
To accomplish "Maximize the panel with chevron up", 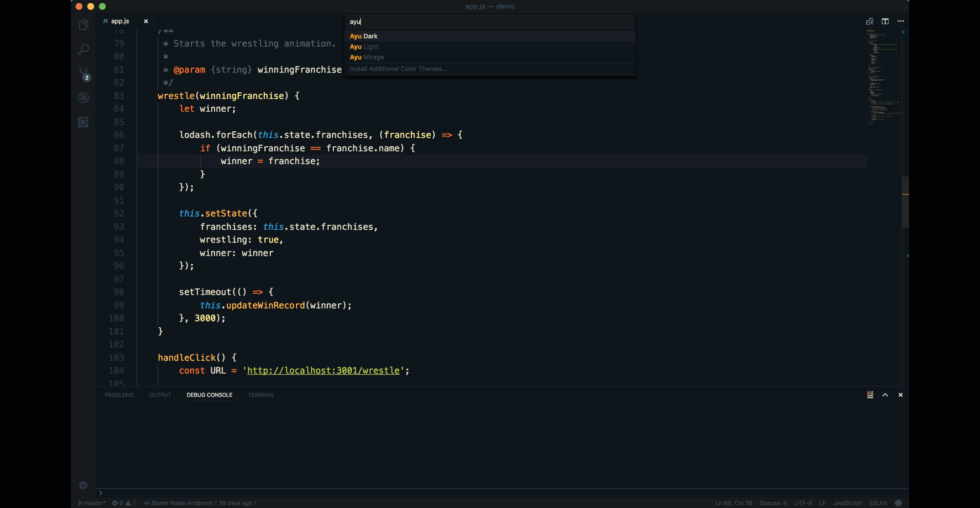I will point(885,395).
